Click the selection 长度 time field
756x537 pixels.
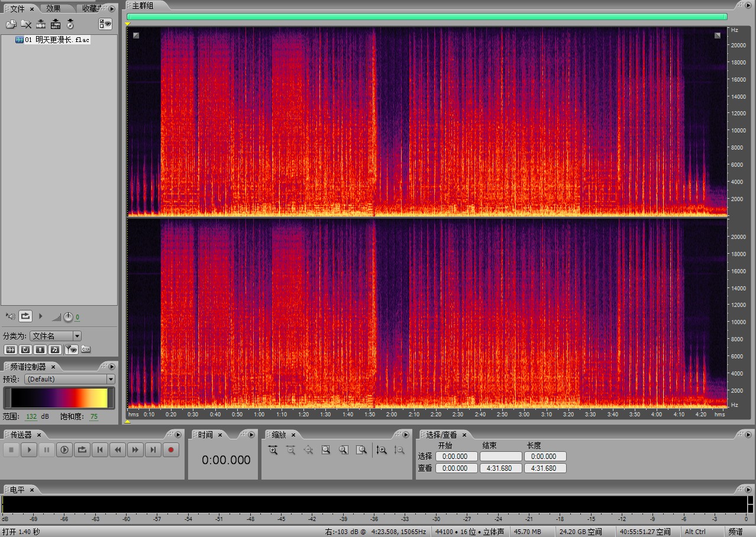pyautogui.click(x=545, y=457)
